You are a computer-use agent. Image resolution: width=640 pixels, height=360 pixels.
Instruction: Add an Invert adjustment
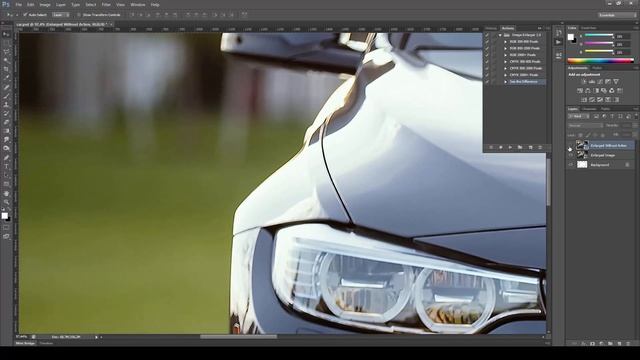584,100
